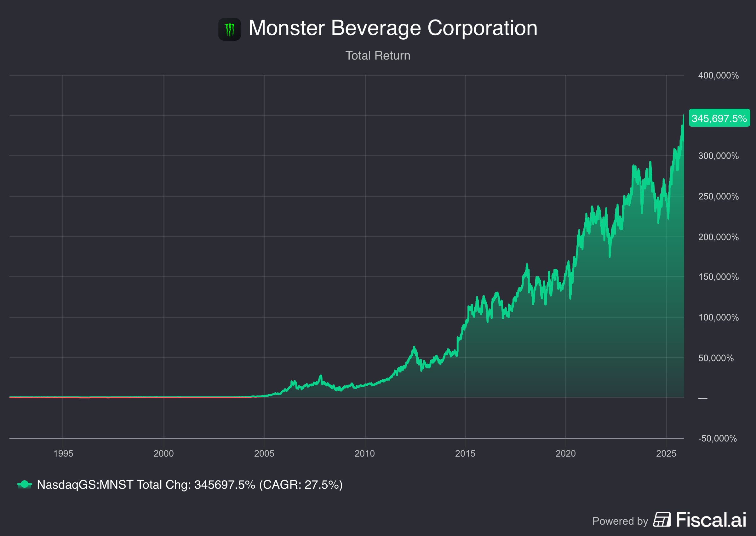
Task: Click the Monster Beverage claw logo icon
Action: [229, 29]
